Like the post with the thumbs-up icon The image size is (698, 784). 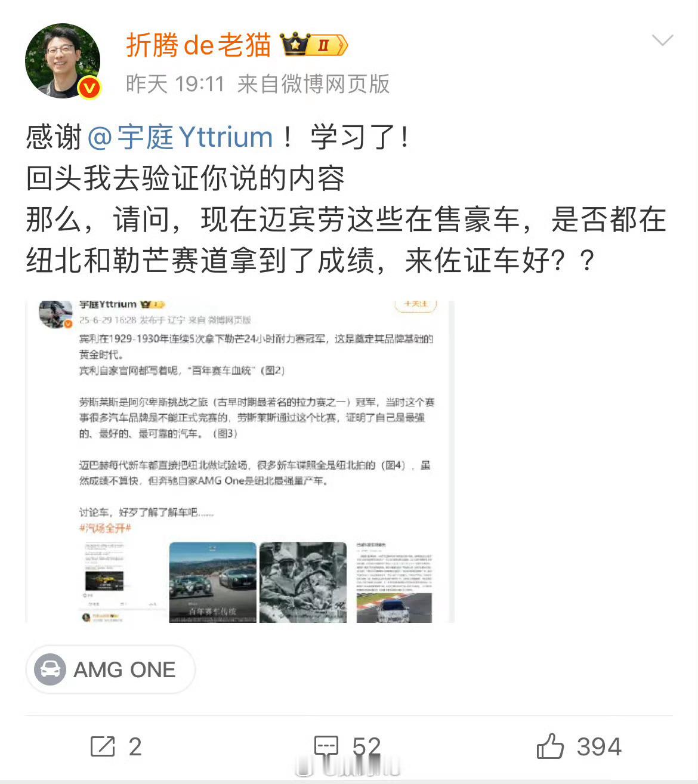[550, 746]
